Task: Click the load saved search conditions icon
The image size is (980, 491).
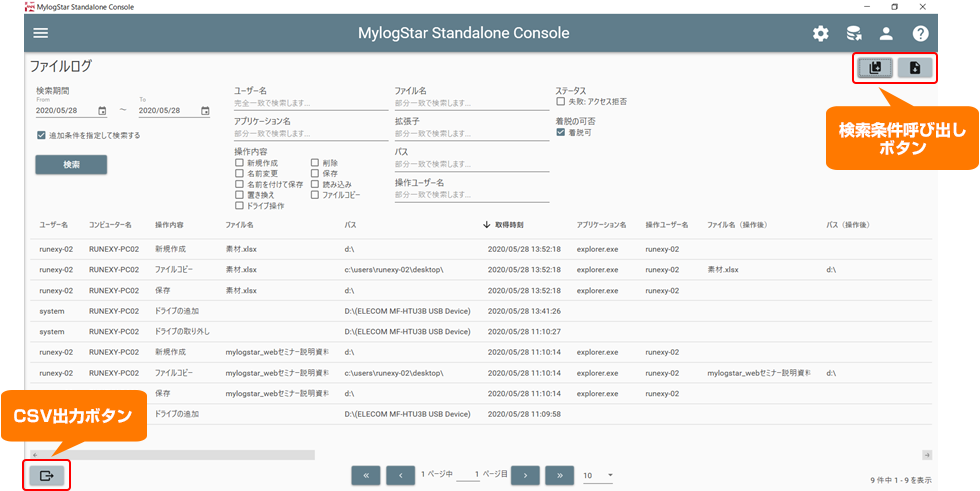Action: (x=875, y=68)
